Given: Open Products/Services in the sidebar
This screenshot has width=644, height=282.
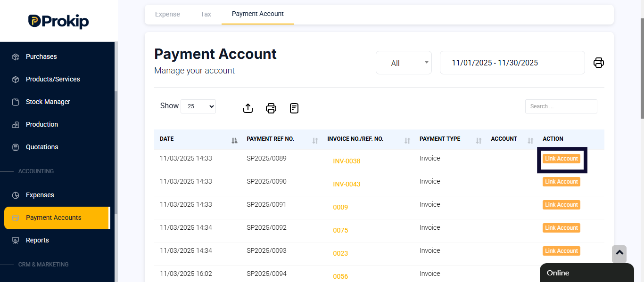Looking at the screenshot, I should pyautogui.click(x=53, y=79).
